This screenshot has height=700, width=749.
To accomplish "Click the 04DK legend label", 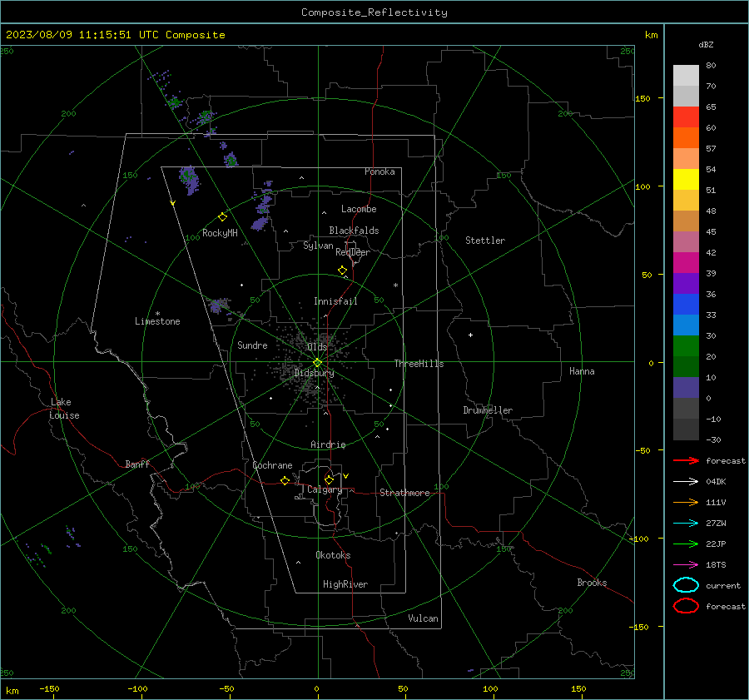I will (x=716, y=482).
